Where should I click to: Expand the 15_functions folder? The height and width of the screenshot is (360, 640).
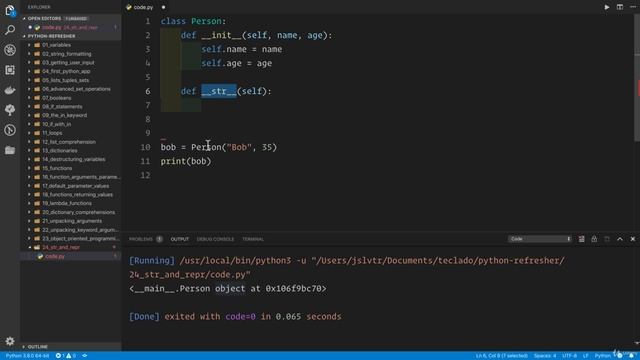57,168
